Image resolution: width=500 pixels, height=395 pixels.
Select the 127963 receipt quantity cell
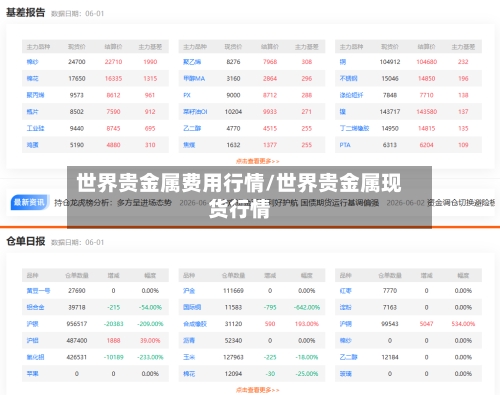233,357
